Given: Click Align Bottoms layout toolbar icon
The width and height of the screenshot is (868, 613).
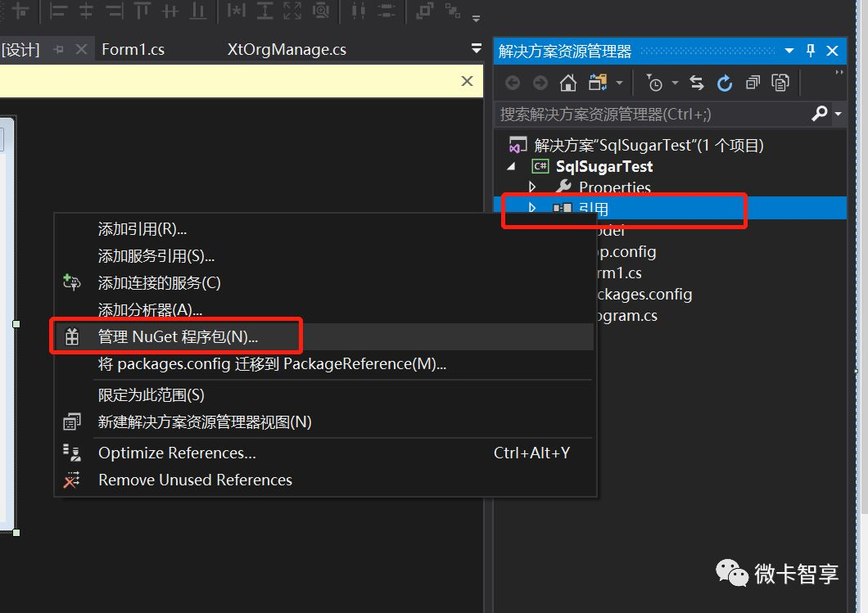Looking at the screenshot, I should click(x=197, y=11).
